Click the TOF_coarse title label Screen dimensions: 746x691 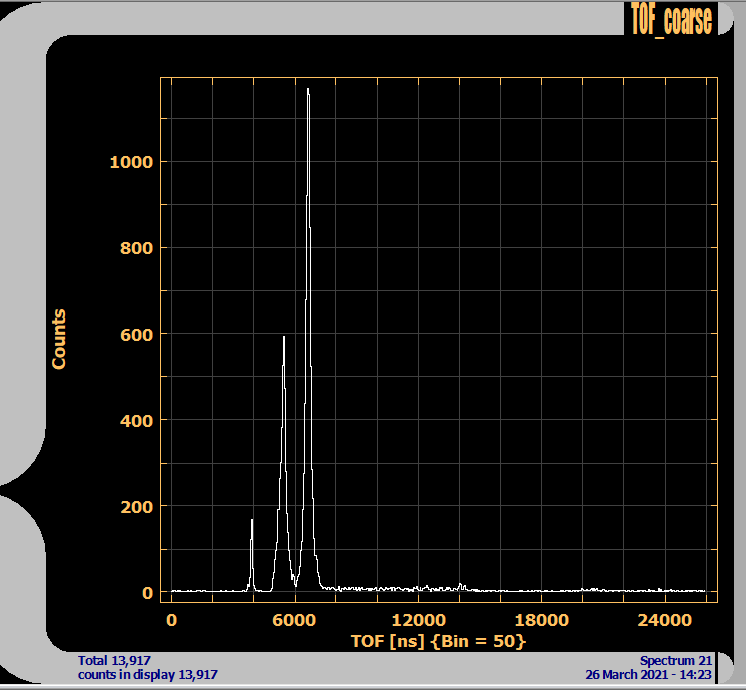tap(671, 20)
